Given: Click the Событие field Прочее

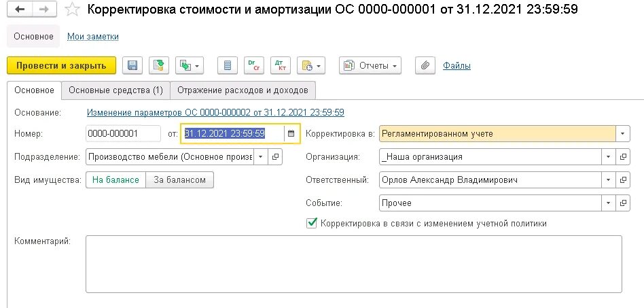Looking at the screenshot, I should pyautogui.click(x=490, y=203).
